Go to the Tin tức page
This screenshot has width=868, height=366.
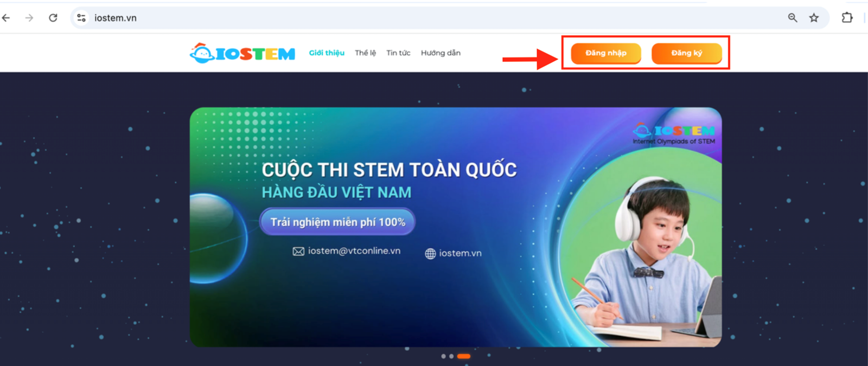(398, 53)
